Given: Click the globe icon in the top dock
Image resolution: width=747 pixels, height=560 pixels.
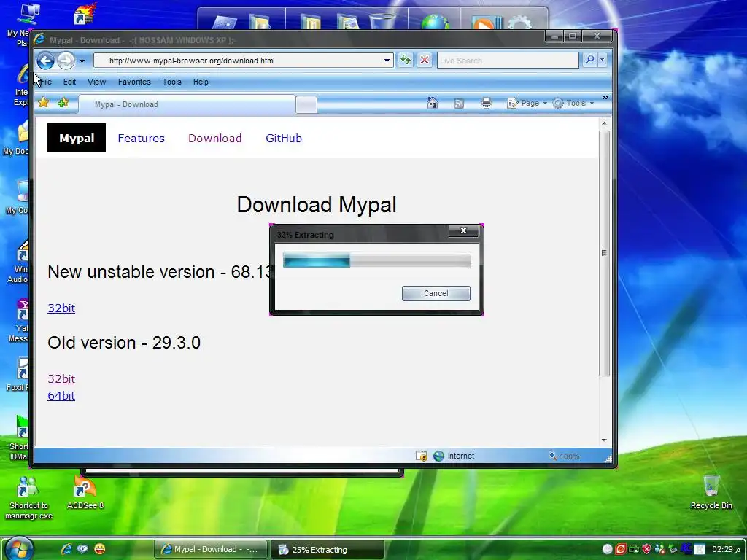Looking at the screenshot, I should pyautogui.click(x=435, y=22).
